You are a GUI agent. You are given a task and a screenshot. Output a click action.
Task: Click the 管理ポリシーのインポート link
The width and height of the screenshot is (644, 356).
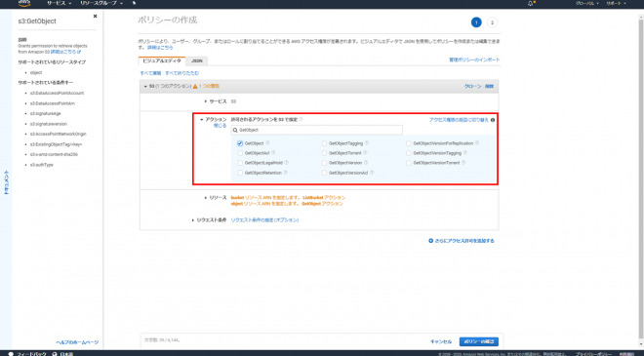click(x=474, y=59)
